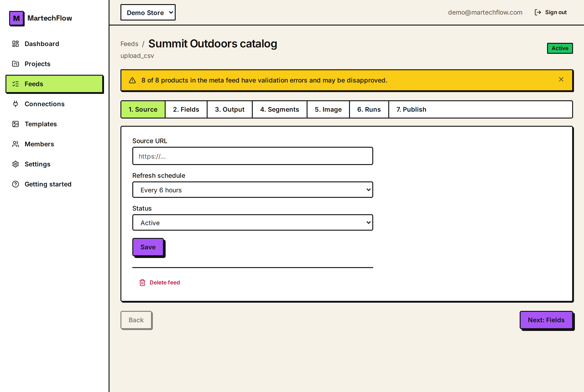Dismiss the validation errors banner

pyautogui.click(x=561, y=79)
